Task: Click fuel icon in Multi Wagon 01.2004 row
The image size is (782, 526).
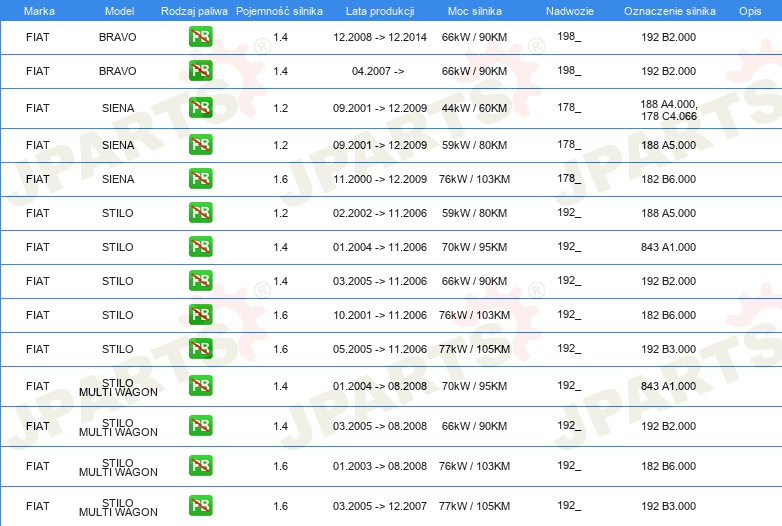Action: tap(200, 386)
